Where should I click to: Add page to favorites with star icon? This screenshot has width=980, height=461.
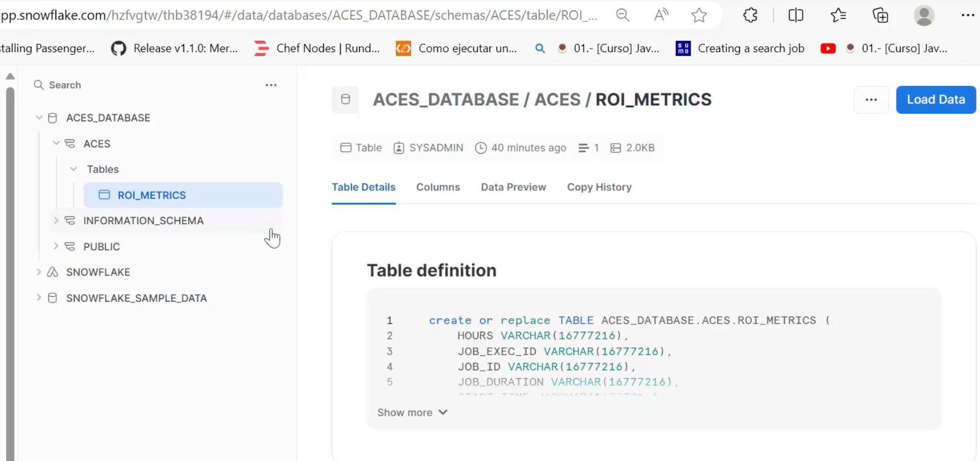(699, 15)
